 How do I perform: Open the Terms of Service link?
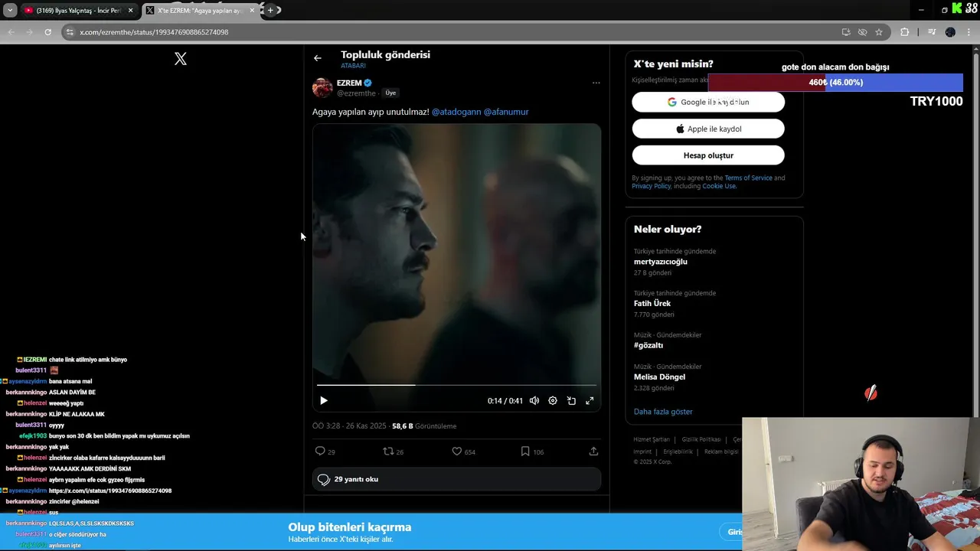(748, 178)
